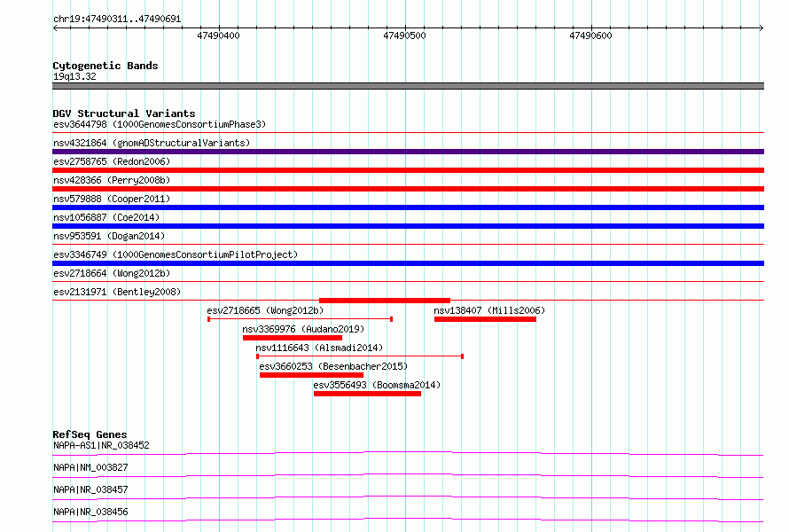Open variant nsv138407 (Mills2006)
The height and width of the screenshot is (532, 789).
(489, 310)
